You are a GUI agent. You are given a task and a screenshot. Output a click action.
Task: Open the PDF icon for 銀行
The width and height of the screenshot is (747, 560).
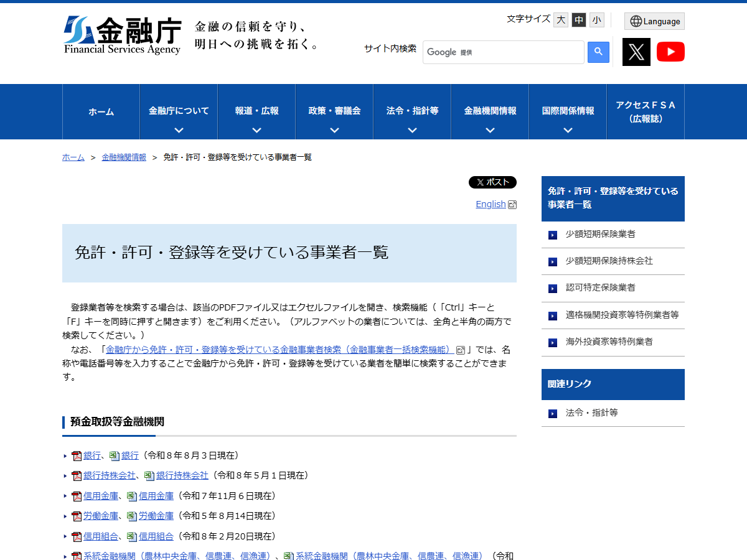tap(77, 456)
